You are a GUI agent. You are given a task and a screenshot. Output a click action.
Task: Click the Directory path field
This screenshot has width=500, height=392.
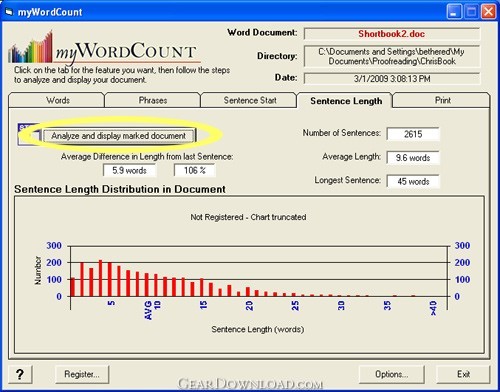[x=392, y=56]
